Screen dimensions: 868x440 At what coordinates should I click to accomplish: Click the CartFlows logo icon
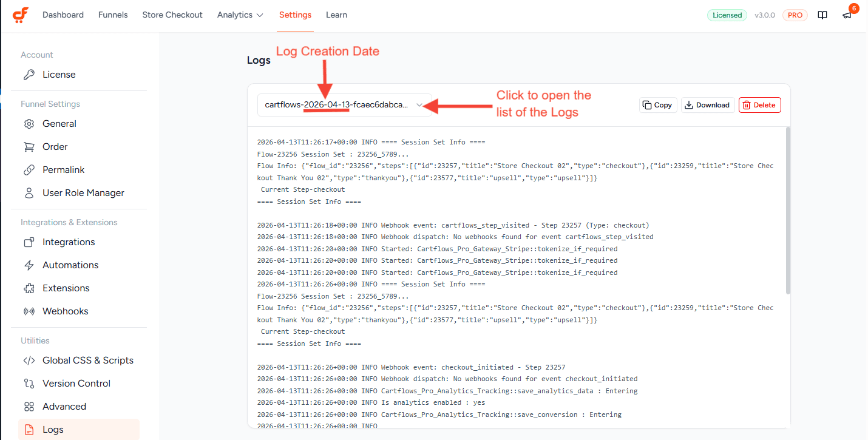click(21, 15)
